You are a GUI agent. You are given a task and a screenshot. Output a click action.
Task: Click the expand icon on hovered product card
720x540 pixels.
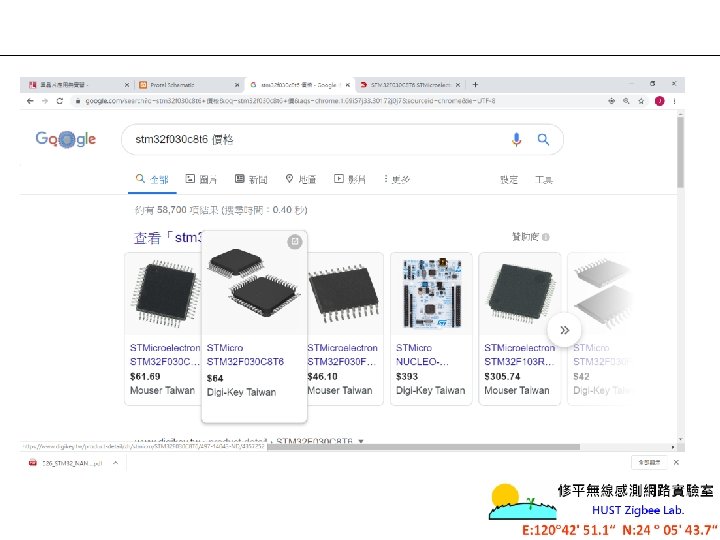(295, 241)
